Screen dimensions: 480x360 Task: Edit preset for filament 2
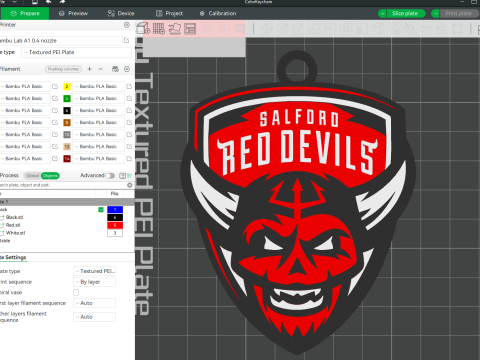click(x=129, y=86)
